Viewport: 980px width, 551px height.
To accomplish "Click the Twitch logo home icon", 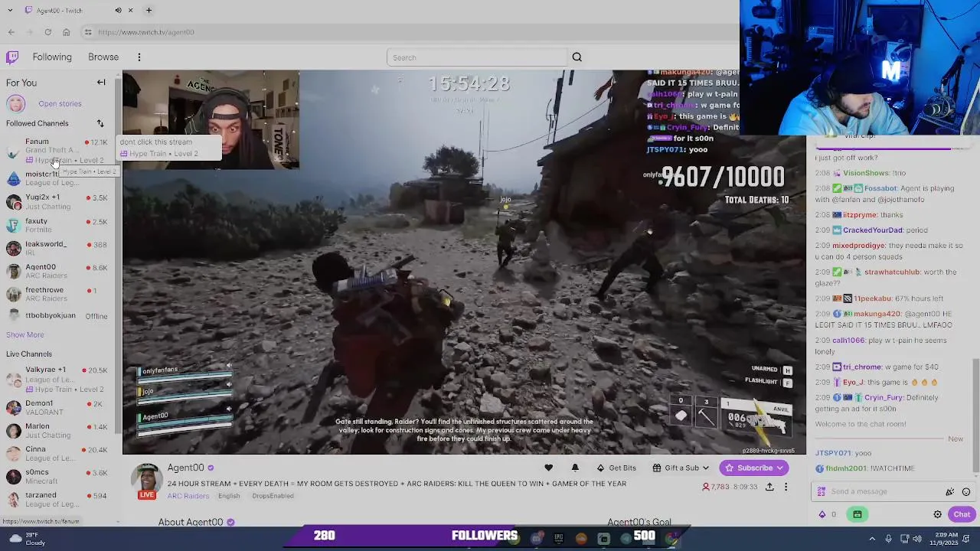I will click(12, 57).
